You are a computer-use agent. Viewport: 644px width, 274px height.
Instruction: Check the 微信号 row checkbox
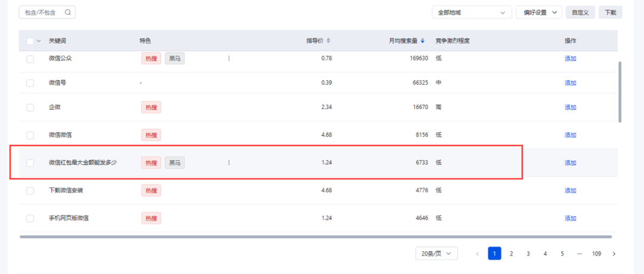(x=30, y=83)
